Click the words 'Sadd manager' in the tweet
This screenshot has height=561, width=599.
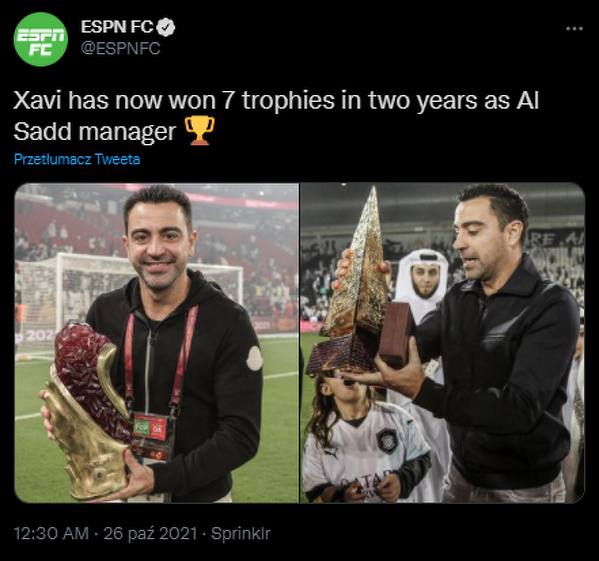click(95, 132)
